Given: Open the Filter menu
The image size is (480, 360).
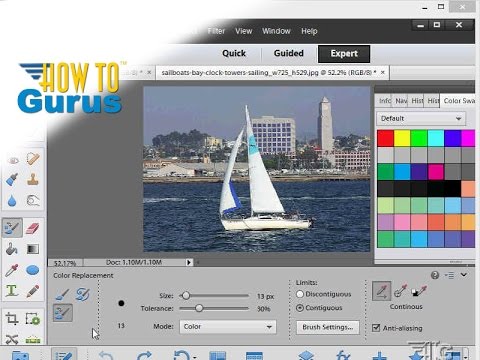Looking at the screenshot, I should point(216,31).
